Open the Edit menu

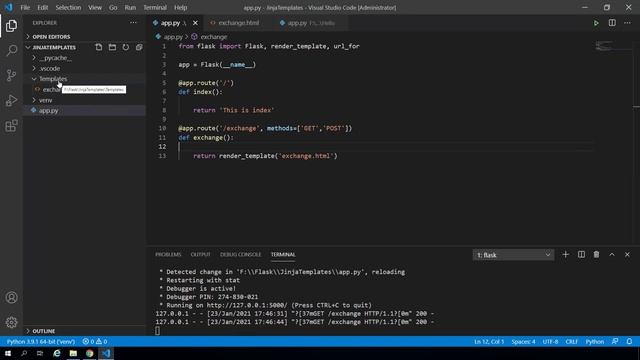pos(42,7)
